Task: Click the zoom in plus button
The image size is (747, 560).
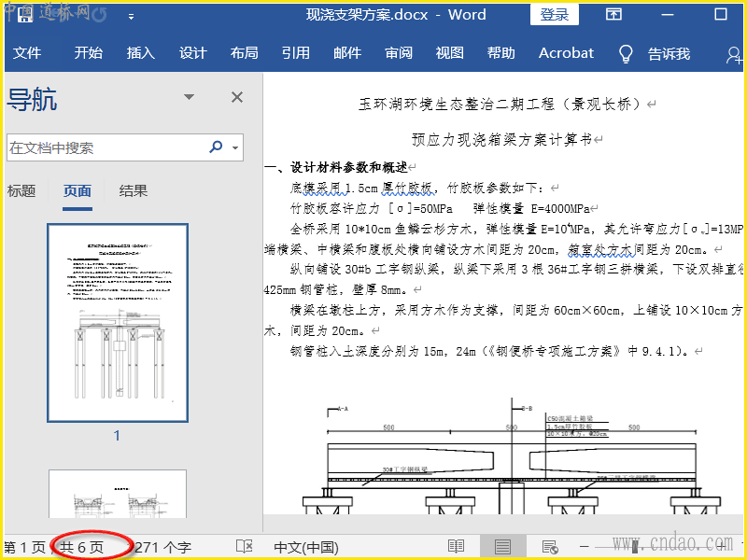Action: pyautogui.click(x=723, y=546)
